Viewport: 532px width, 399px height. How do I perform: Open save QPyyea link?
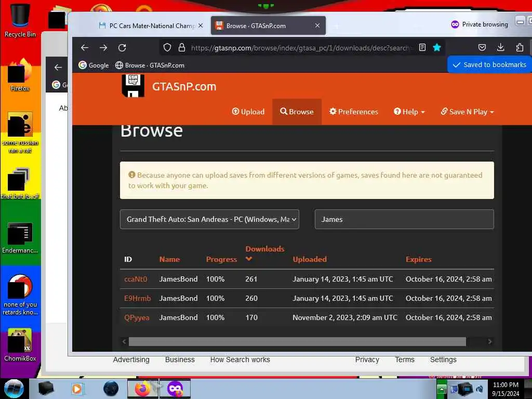137,317
